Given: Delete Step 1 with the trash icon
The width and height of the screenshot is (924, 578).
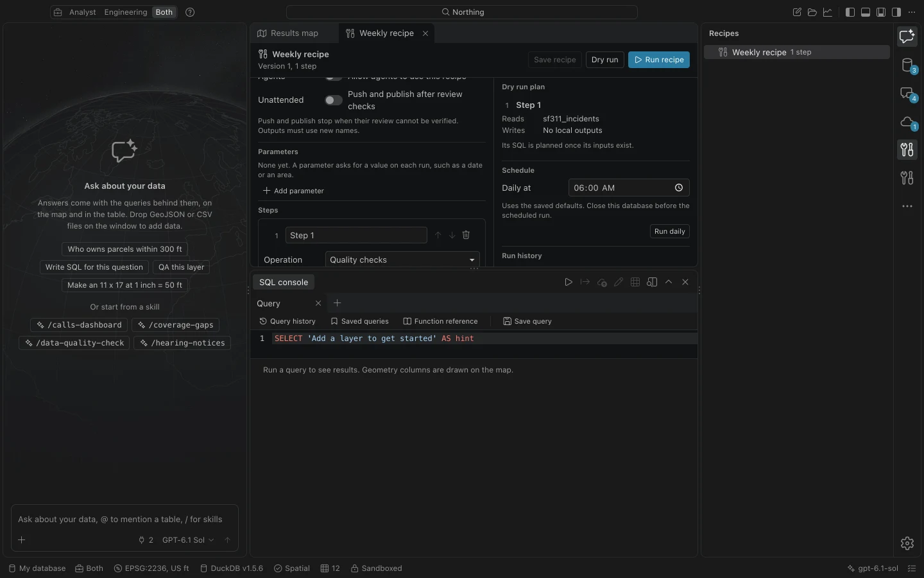Looking at the screenshot, I should pos(466,235).
